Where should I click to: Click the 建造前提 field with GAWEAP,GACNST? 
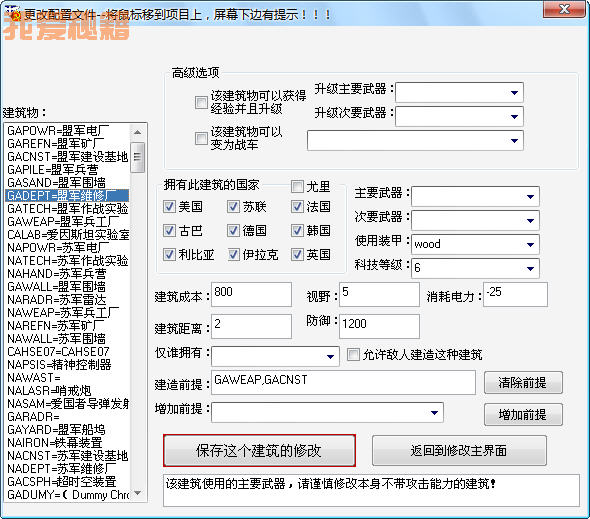coord(343,382)
